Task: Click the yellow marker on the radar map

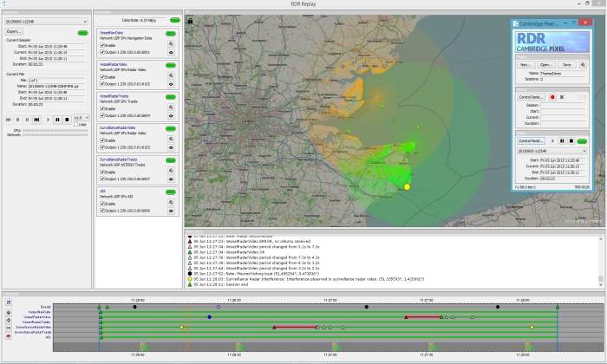Action: [407, 187]
